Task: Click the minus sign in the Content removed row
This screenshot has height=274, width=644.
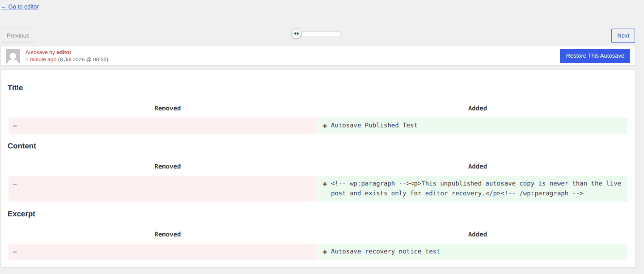Action: click(15, 184)
